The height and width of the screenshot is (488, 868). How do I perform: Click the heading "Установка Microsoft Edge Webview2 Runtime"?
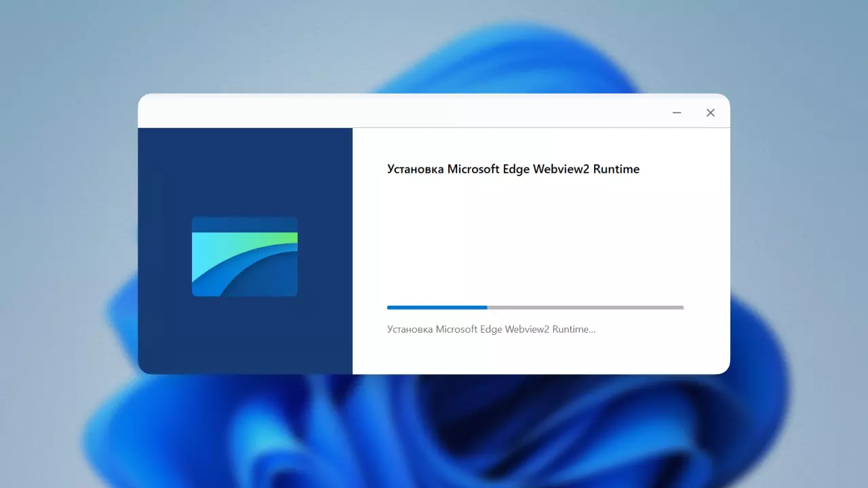(x=513, y=169)
